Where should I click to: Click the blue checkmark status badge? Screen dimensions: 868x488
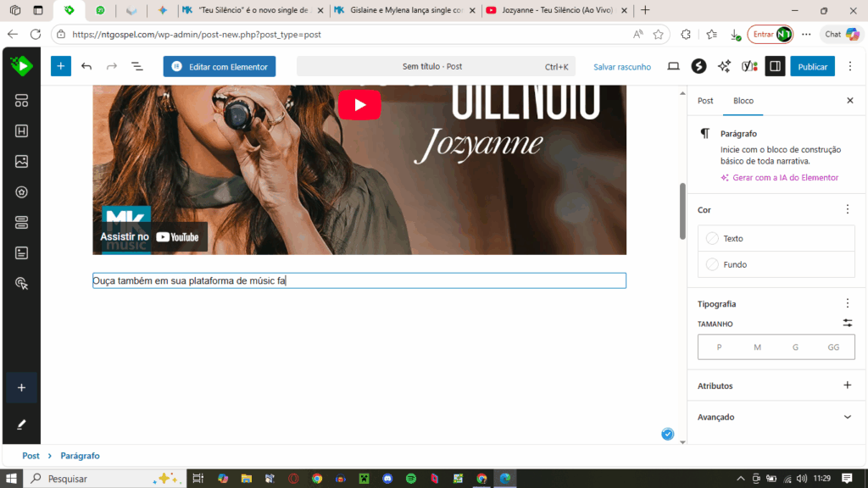coord(668,435)
